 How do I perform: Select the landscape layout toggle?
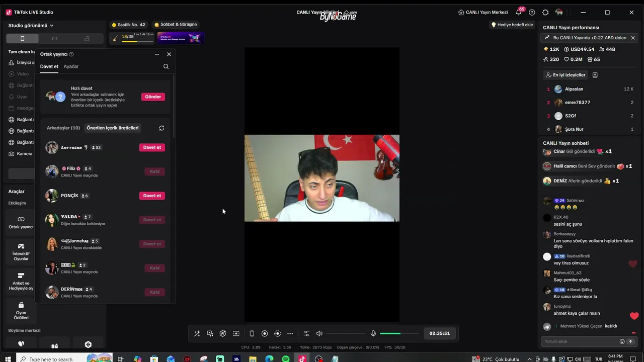point(54,39)
